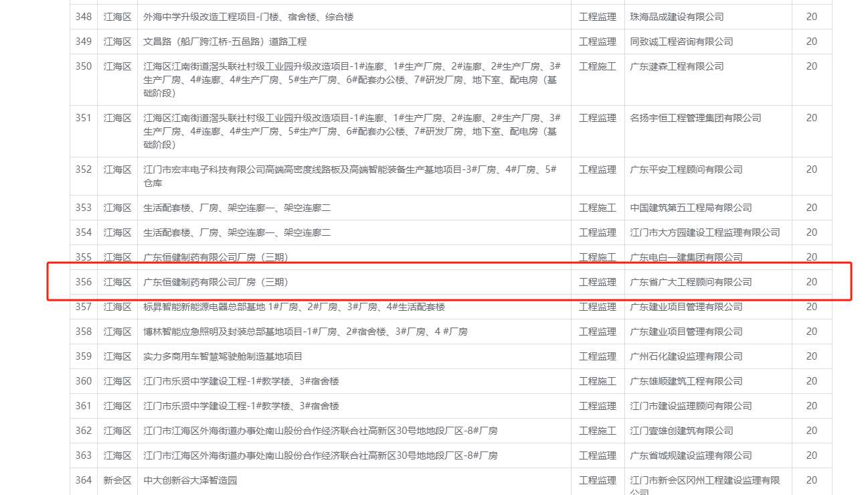Click company '江门壹雄创建筑有限公司'
The width and height of the screenshot is (868, 495).
coord(681,431)
